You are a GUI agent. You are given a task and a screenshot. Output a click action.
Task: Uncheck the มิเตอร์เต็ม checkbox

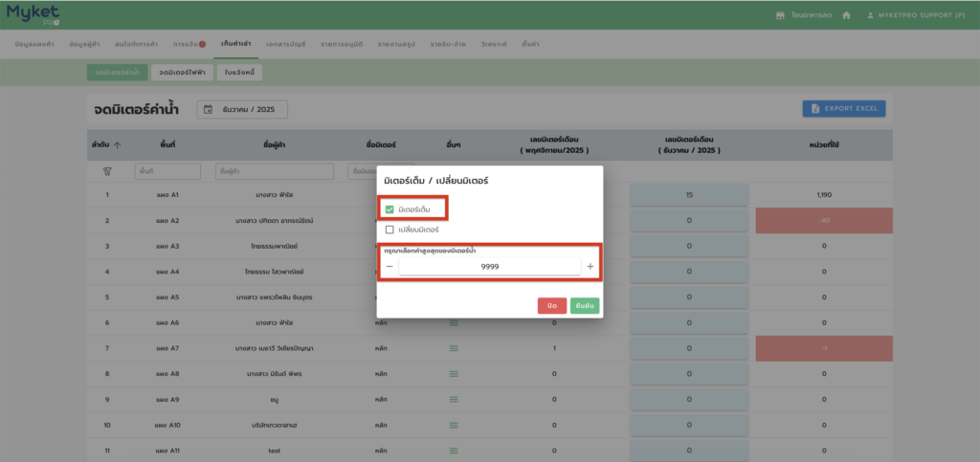point(390,209)
